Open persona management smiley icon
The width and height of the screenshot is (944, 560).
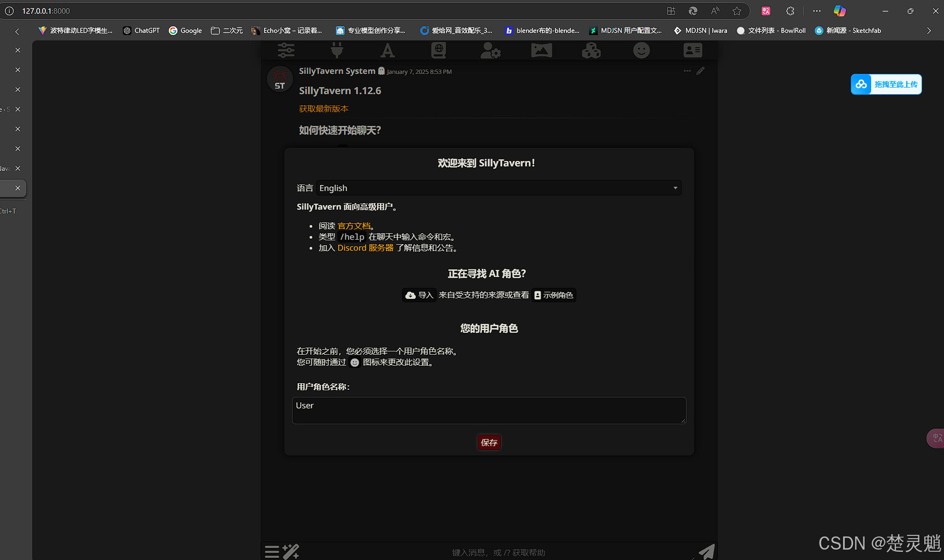point(642,50)
